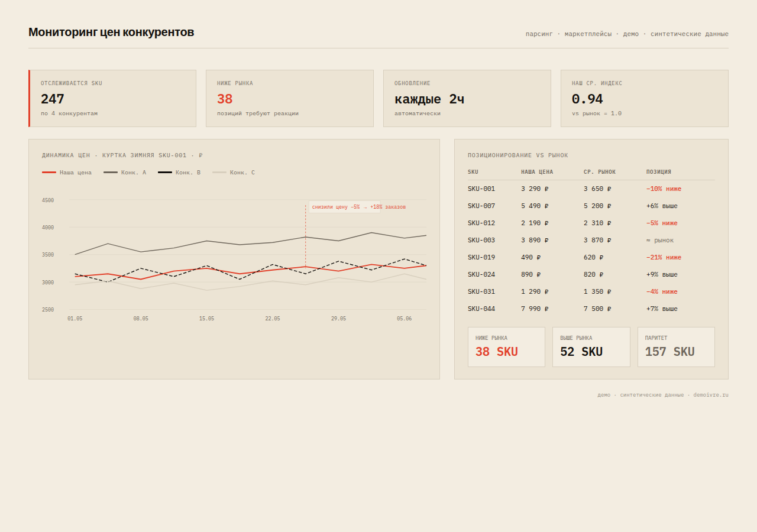The image size is (757, 532).
Task: Click the 'Конк. C' legend swatch
Action: [219, 173]
